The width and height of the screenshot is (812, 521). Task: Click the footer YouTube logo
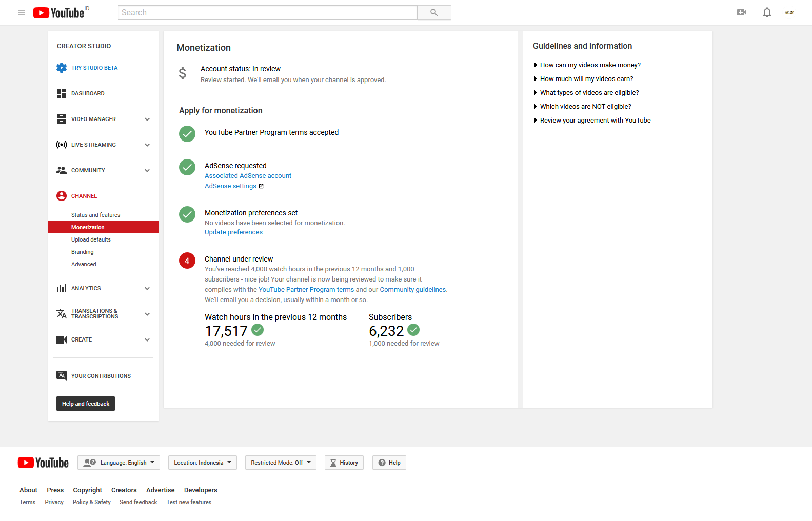pyautogui.click(x=43, y=463)
